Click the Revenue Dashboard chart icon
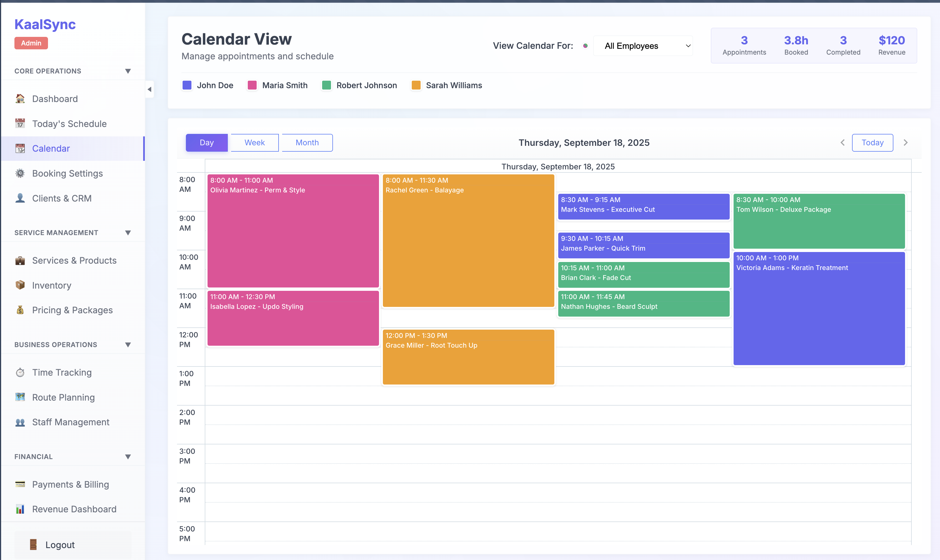Viewport: 940px width, 560px height. (x=20, y=509)
